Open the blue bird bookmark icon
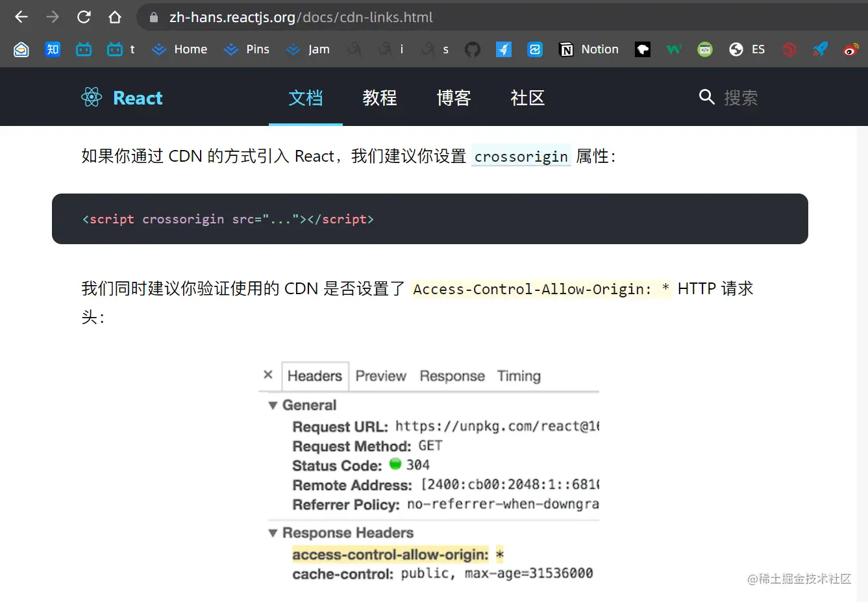 (x=504, y=49)
